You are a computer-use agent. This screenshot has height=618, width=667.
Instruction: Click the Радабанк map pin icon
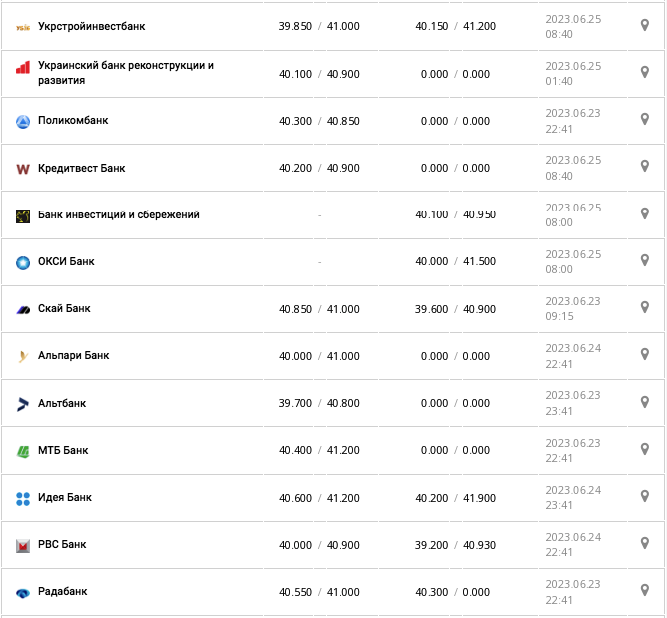coord(645,590)
